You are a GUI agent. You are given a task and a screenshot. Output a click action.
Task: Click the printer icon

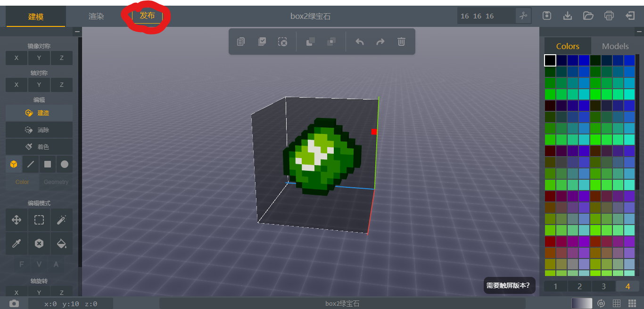click(609, 16)
